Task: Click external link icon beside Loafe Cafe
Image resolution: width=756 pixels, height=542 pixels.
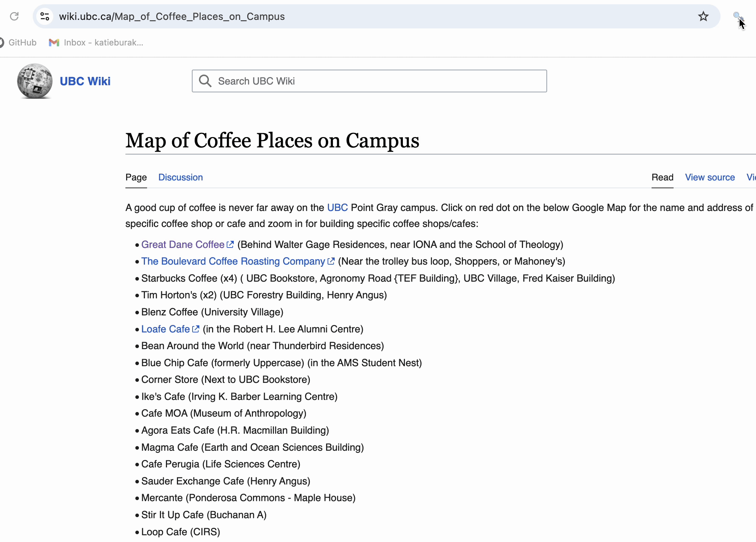Action: [x=196, y=329]
